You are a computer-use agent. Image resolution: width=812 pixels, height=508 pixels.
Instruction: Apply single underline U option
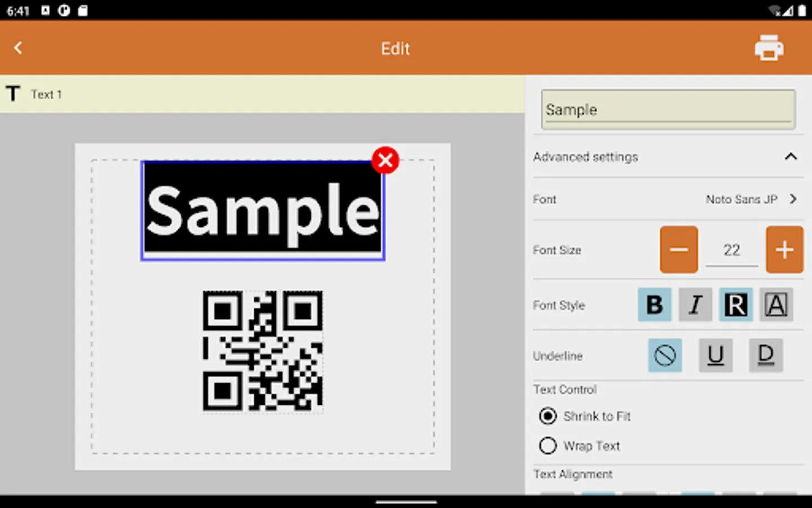pos(716,356)
